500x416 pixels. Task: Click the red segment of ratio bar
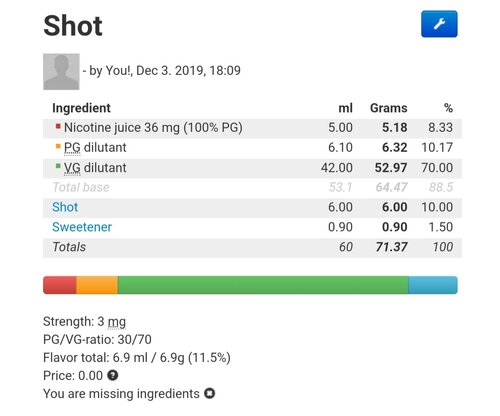(60, 285)
